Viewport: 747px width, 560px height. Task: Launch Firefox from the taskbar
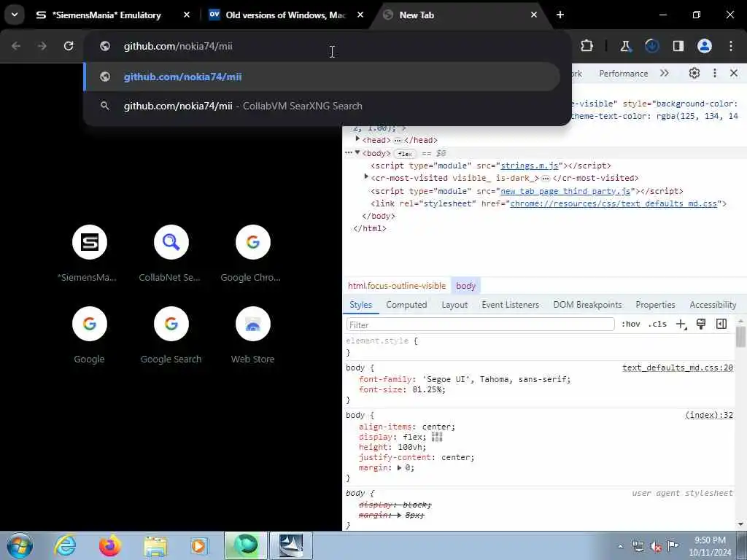tap(110, 545)
